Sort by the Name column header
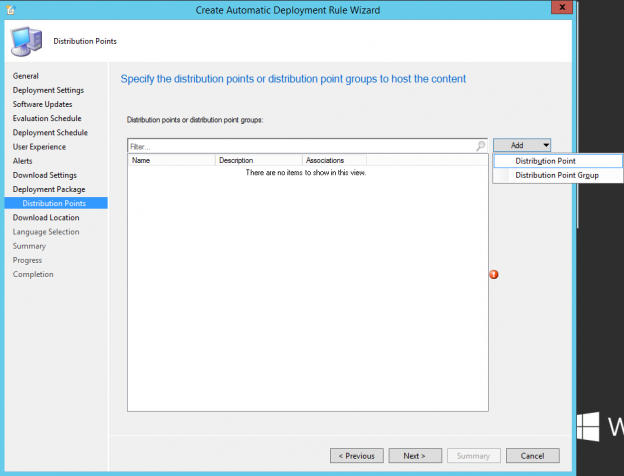The image size is (624, 476). pos(171,160)
